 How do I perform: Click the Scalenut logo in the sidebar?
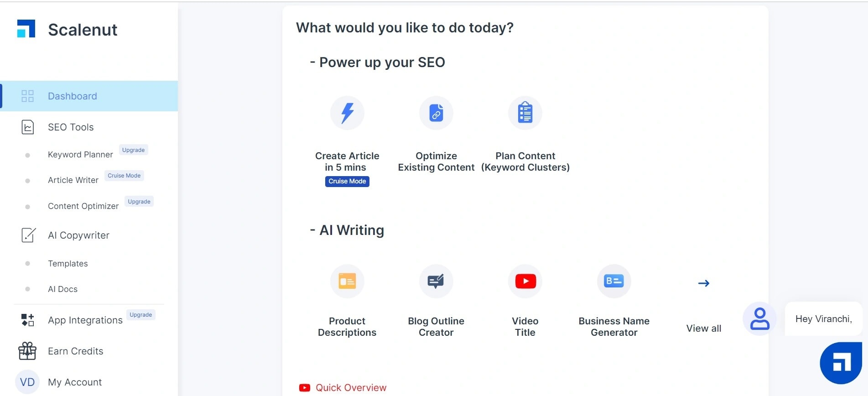tap(26, 29)
